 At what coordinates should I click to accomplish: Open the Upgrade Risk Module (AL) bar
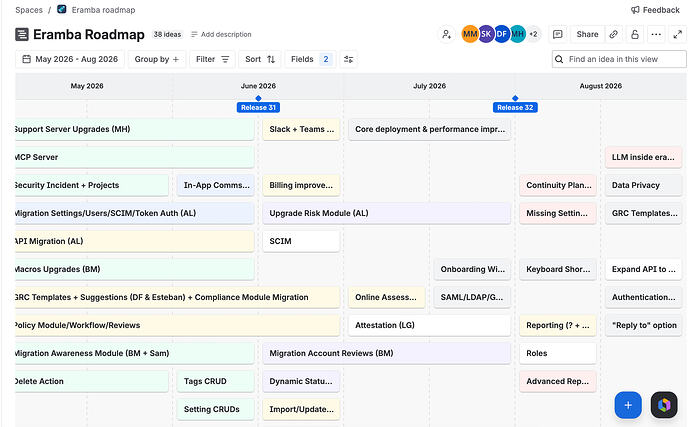386,213
